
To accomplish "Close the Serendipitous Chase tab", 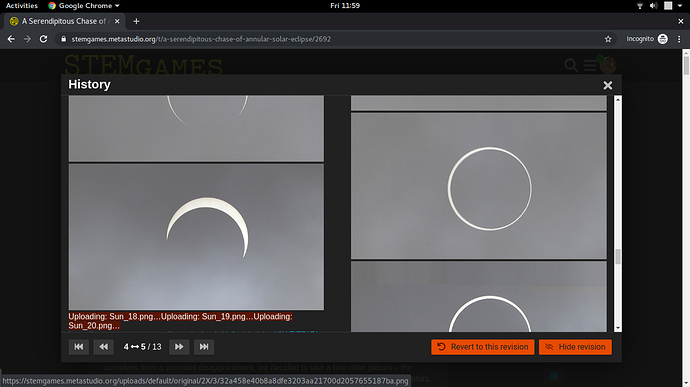I will [x=117, y=21].
